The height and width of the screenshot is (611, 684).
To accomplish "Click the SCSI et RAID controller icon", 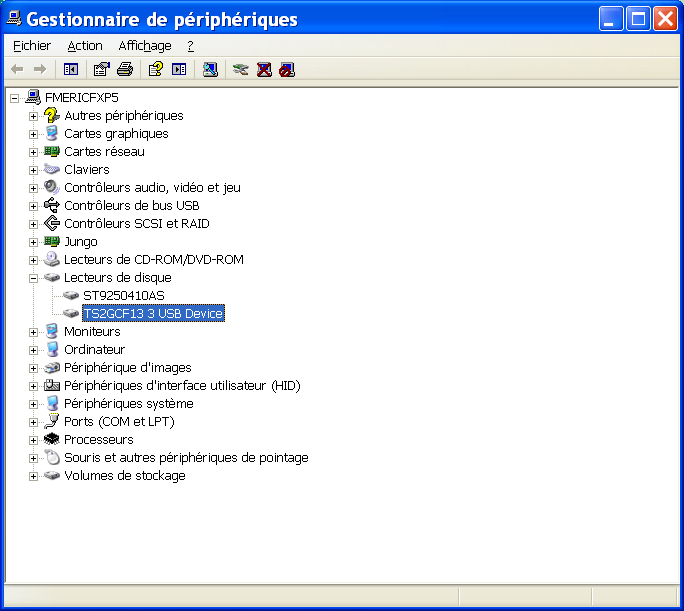I will pos(52,223).
